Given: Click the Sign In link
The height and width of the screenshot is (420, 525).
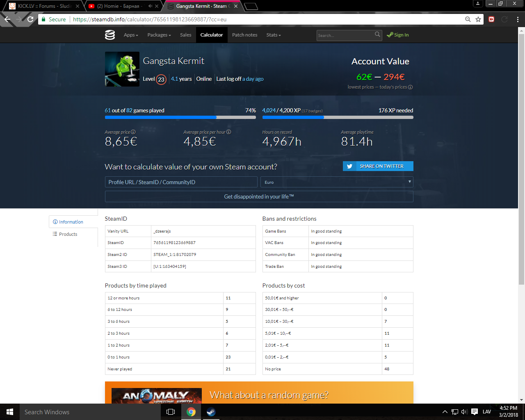Looking at the screenshot, I should [397, 35].
